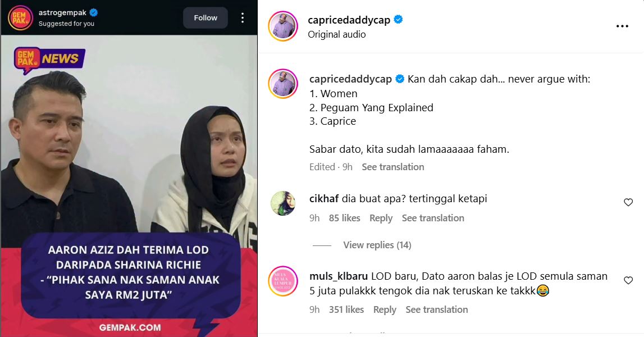Click the Gempak News logo badge
Viewport: 644px width, 337px height.
pos(49,60)
